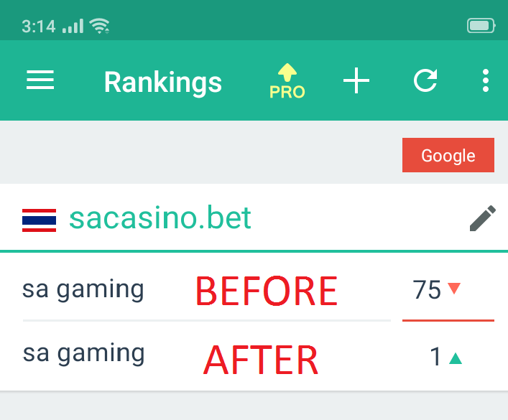The height and width of the screenshot is (420, 508).
Task: Click the red Google search engine button
Action: click(448, 155)
